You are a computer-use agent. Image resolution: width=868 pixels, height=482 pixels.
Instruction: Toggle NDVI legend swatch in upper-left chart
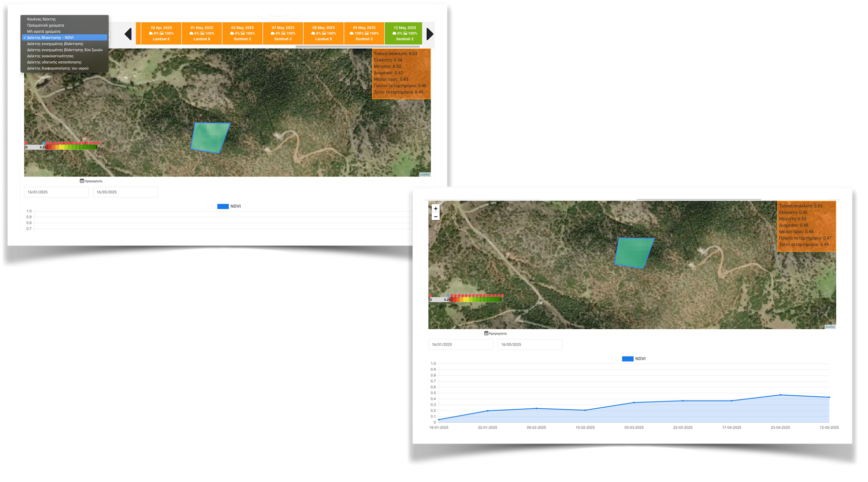[223, 206]
